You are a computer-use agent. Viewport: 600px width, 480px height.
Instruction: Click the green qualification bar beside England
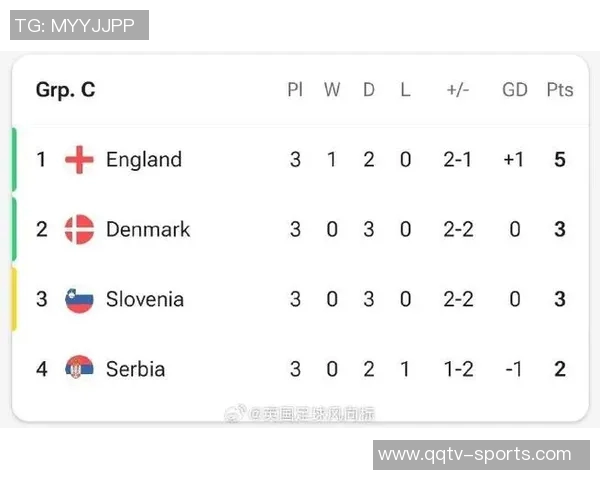[x=14, y=159]
